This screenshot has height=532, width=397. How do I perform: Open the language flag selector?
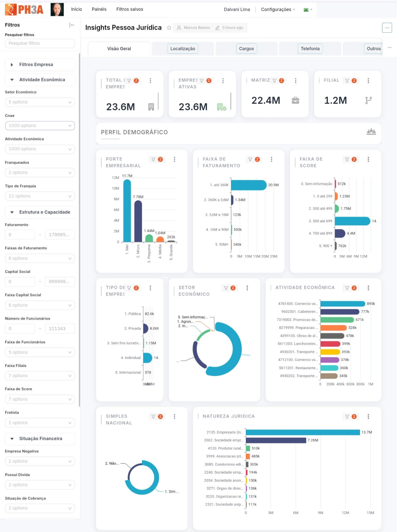click(307, 10)
